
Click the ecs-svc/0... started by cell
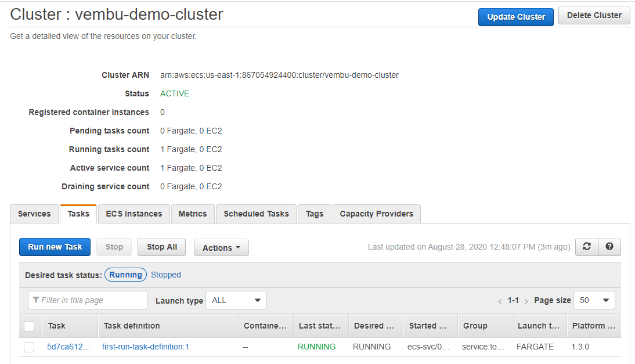coord(428,347)
